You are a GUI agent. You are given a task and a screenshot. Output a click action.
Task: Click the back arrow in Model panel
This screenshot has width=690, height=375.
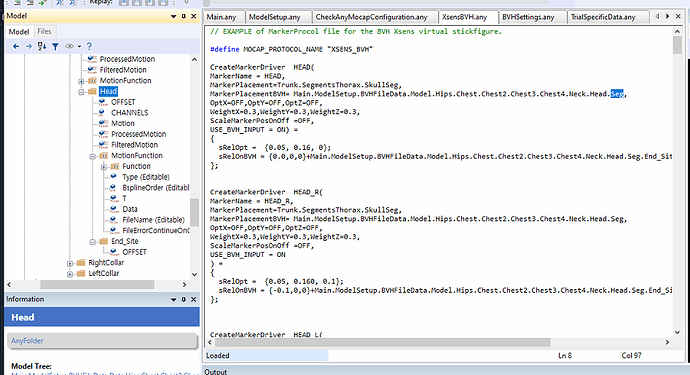pos(16,46)
